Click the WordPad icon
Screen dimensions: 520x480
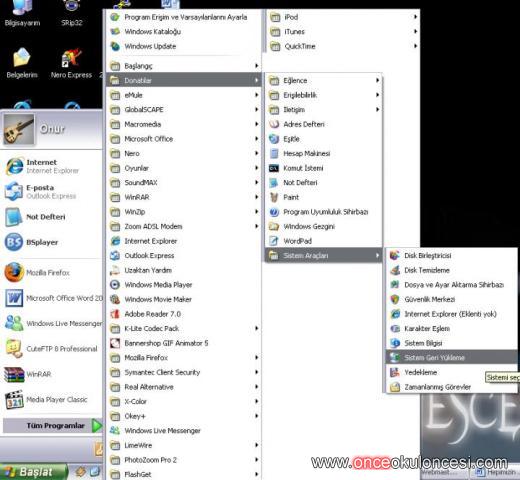coord(274,241)
